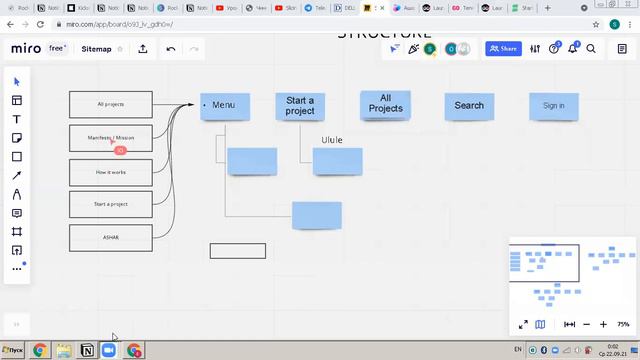
Task: Select the Comment tool
Action: click(x=17, y=213)
